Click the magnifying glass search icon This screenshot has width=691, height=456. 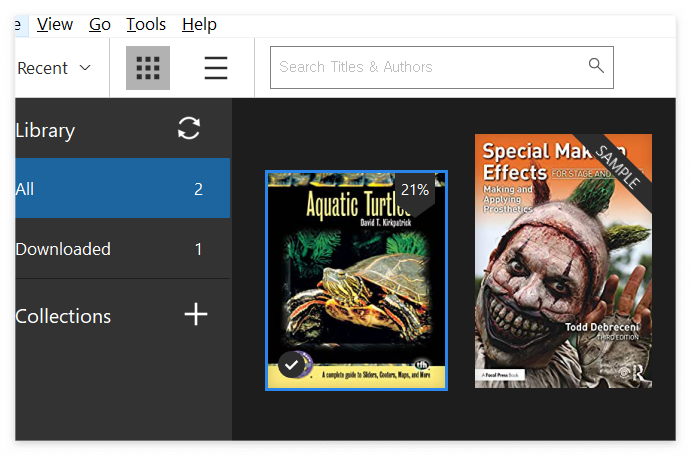tap(596, 66)
